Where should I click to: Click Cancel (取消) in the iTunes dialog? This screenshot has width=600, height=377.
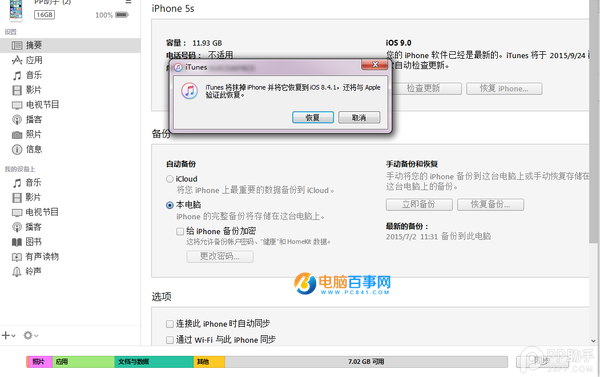click(x=359, y=118)
